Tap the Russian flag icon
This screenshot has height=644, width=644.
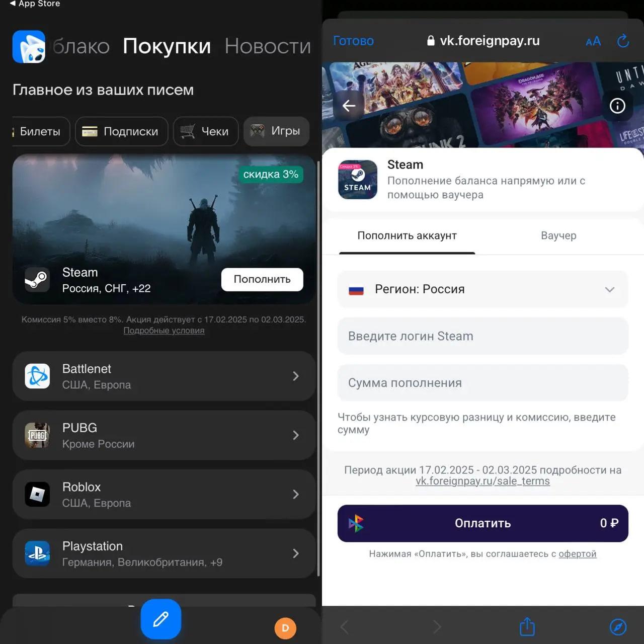click(x=356, y=290)
